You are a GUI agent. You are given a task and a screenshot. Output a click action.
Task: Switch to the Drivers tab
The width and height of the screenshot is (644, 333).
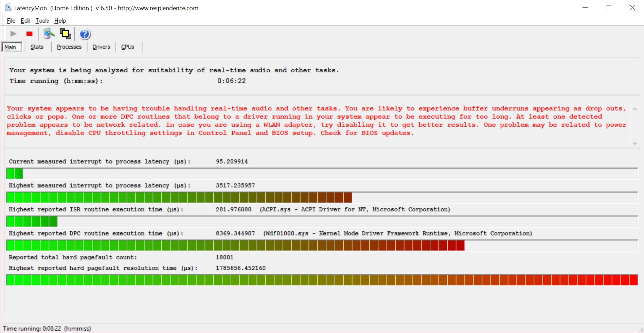pos(101,47)
